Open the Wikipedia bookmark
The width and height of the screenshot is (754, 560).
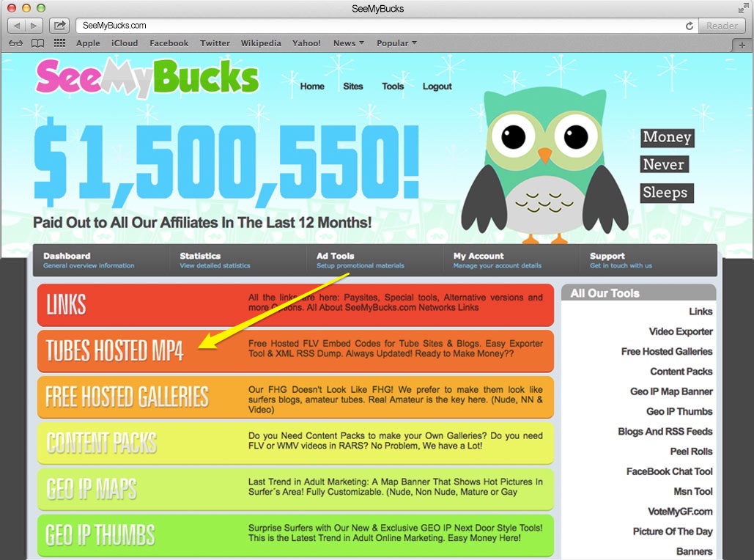[261, 43]
